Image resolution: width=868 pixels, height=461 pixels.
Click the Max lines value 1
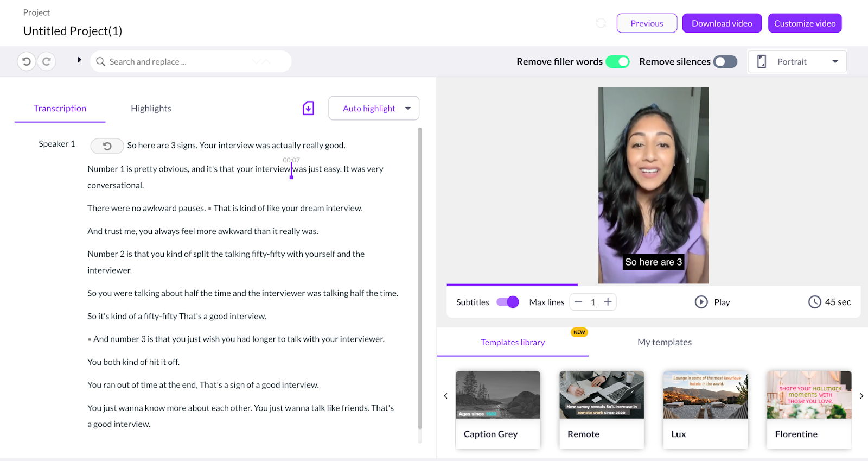pyautogui.click(x=593, y=302)
